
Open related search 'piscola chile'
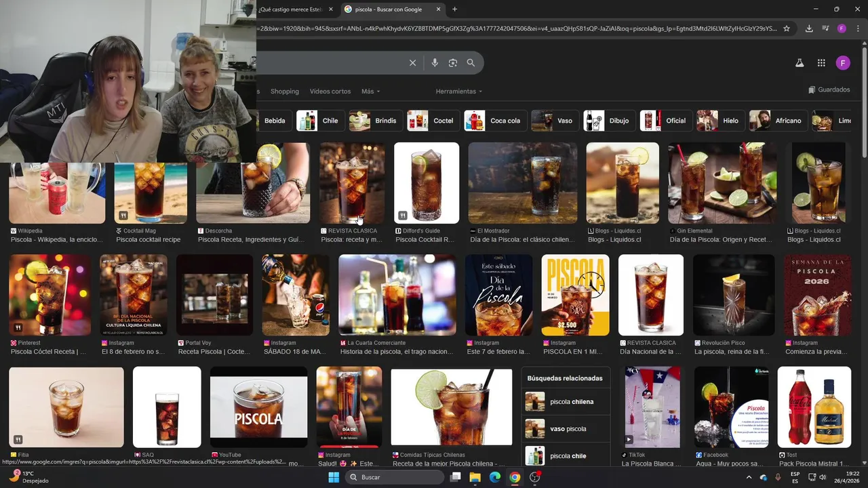566,456
